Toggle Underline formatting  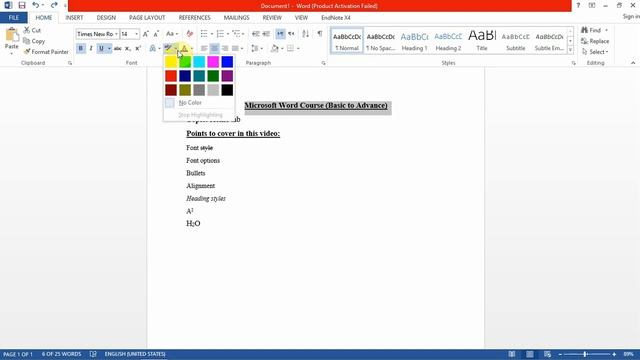click(101, 49)
